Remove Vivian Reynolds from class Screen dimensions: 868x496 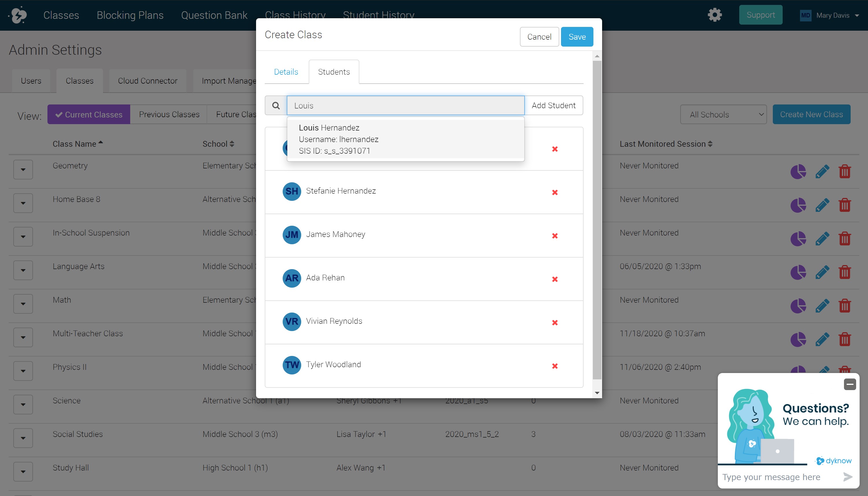(x=555, y=323)
